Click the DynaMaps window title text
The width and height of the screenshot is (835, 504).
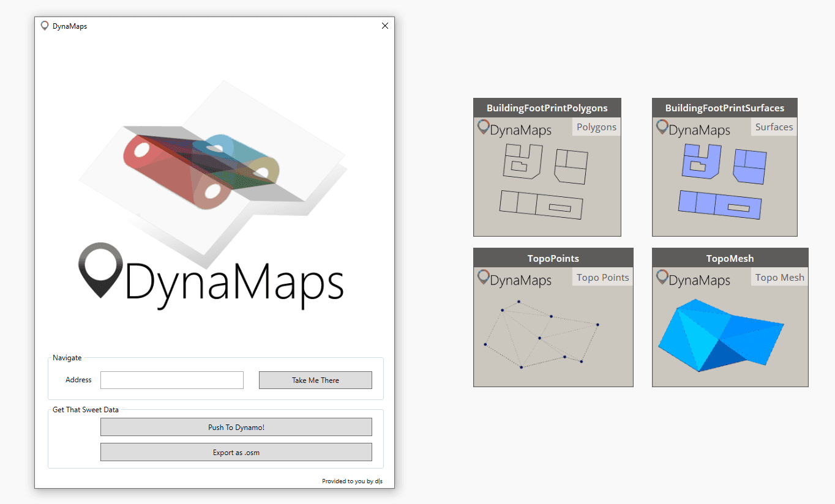(x=70, y=26)
